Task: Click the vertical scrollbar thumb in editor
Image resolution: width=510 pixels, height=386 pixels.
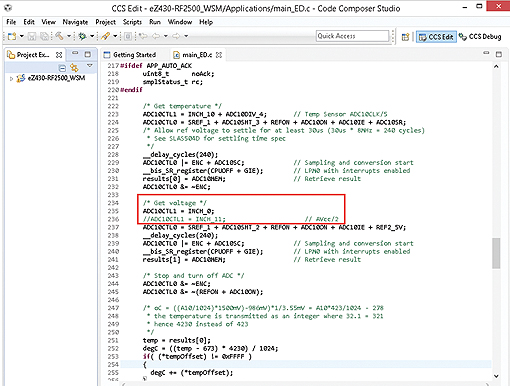Action: click(x=496, y=253)
